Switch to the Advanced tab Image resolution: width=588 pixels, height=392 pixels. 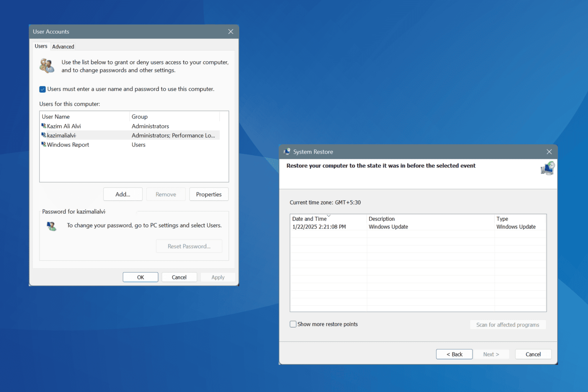[x=63, y=46]
